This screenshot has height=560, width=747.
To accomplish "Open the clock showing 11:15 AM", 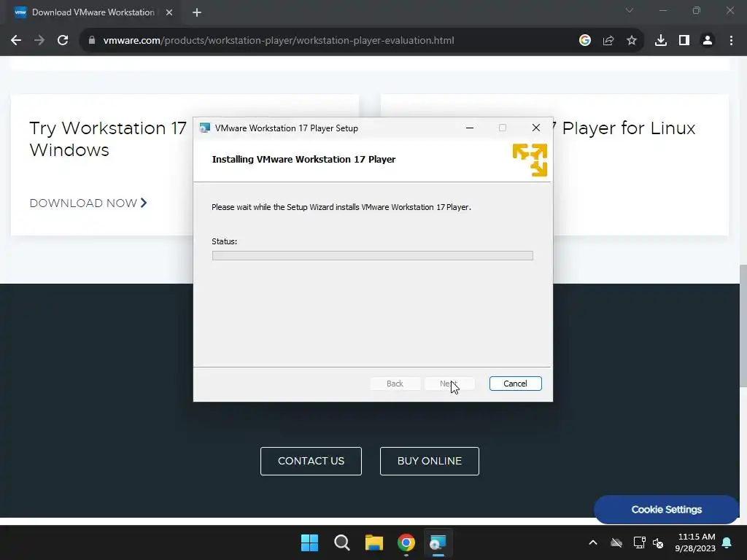I will [695, 542].
